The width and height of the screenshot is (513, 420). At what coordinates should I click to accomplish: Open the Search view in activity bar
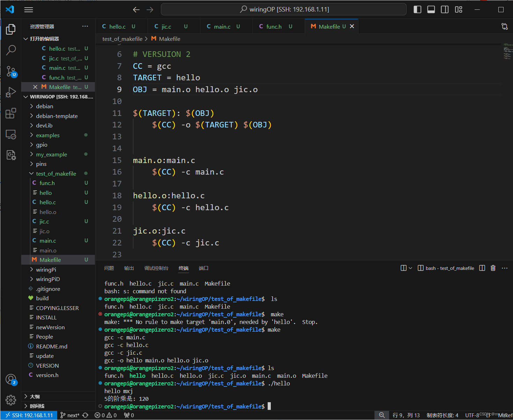coord(11,50)
